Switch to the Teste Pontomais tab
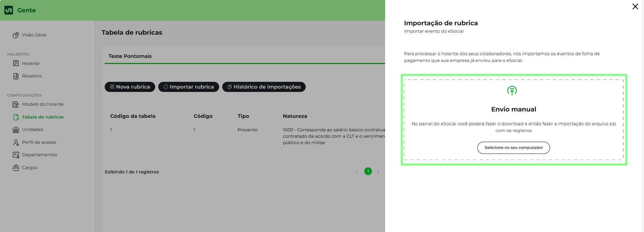This screenshot has width=644, height=232. point(130,56)
